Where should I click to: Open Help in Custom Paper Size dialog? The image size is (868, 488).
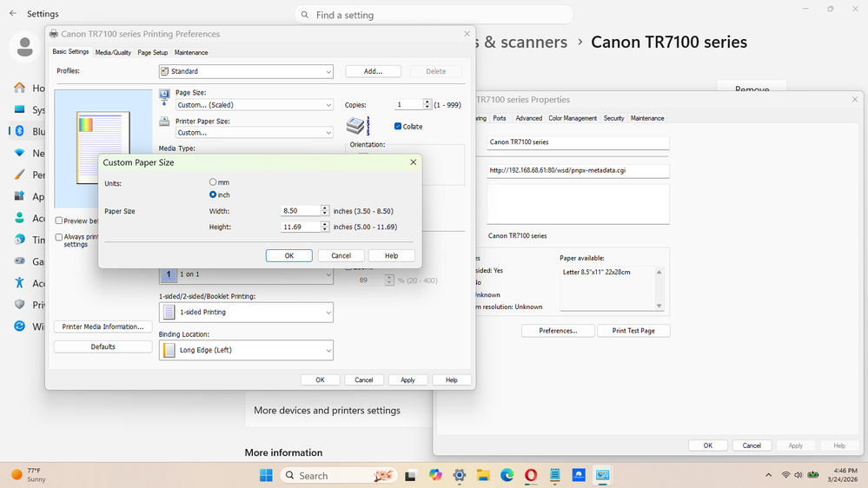point(391,255)
